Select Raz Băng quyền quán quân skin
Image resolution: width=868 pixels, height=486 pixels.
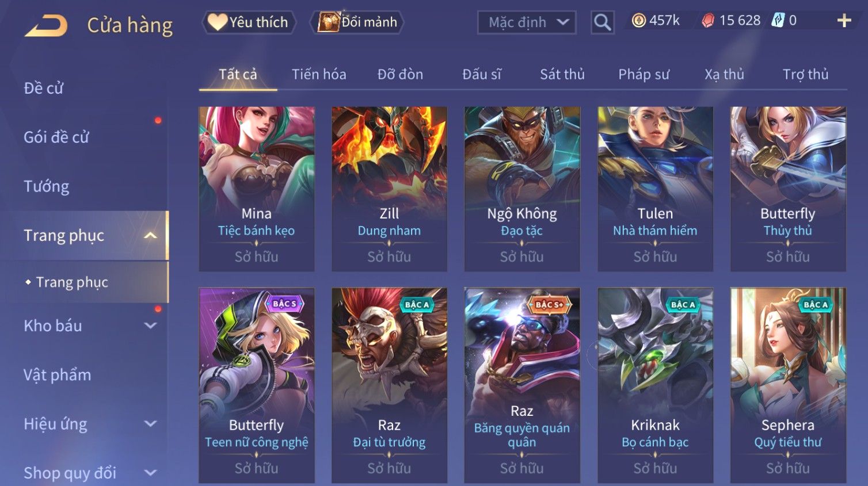[522, 385]
